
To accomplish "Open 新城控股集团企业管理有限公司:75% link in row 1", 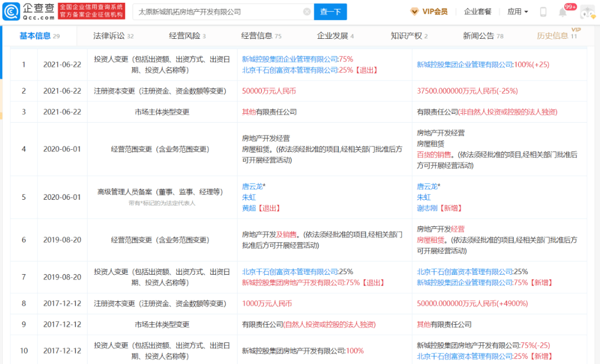I will coord(297,59).
